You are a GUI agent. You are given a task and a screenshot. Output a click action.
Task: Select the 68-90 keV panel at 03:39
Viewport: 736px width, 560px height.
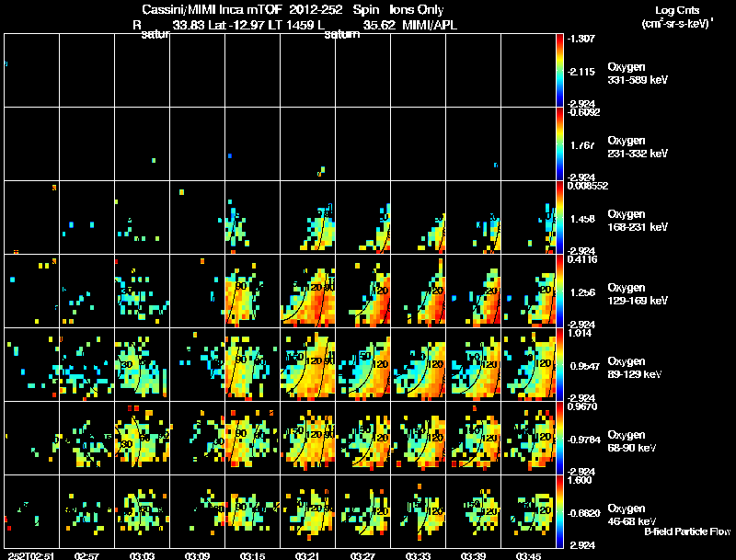tap(473, 439)
